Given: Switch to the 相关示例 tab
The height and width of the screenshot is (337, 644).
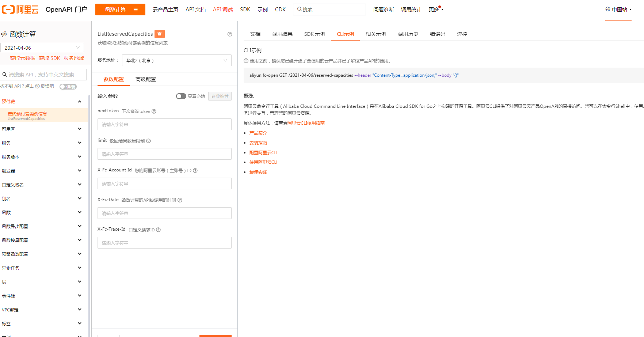Looking at the screenshot, I should [376, 34].
